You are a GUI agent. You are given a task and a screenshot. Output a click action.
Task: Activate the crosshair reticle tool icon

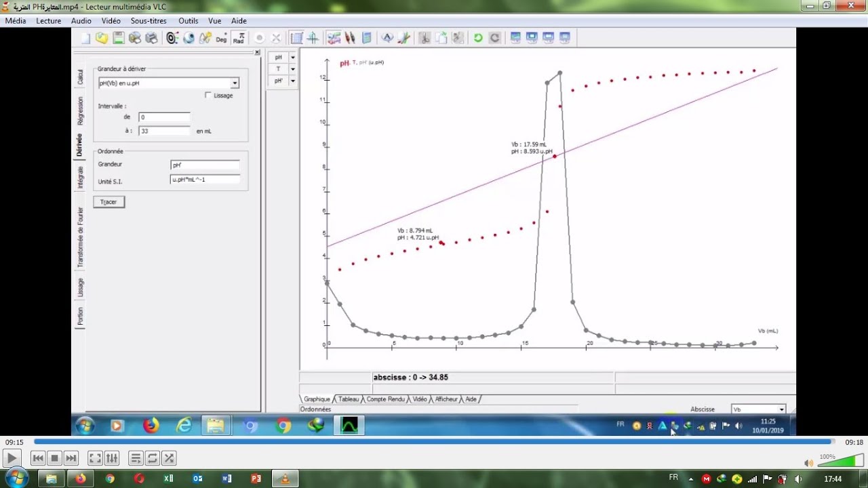[313, 39]
